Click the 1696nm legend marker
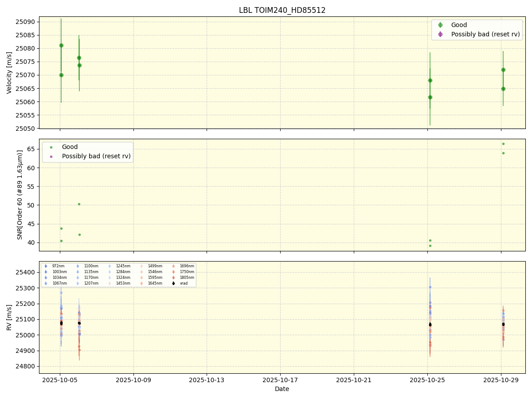This screenshot has width=532, height=399. [x=173, y=266]
